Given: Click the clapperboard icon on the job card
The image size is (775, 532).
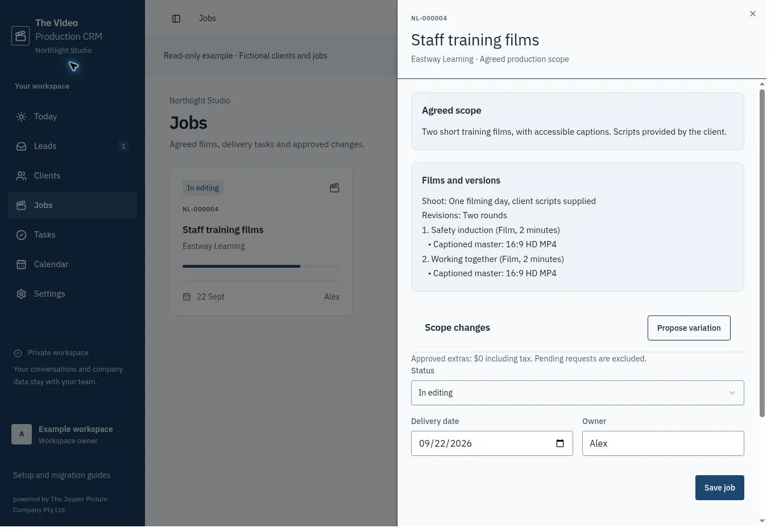Looking at the screenshot, I should [x=334, y=188].
